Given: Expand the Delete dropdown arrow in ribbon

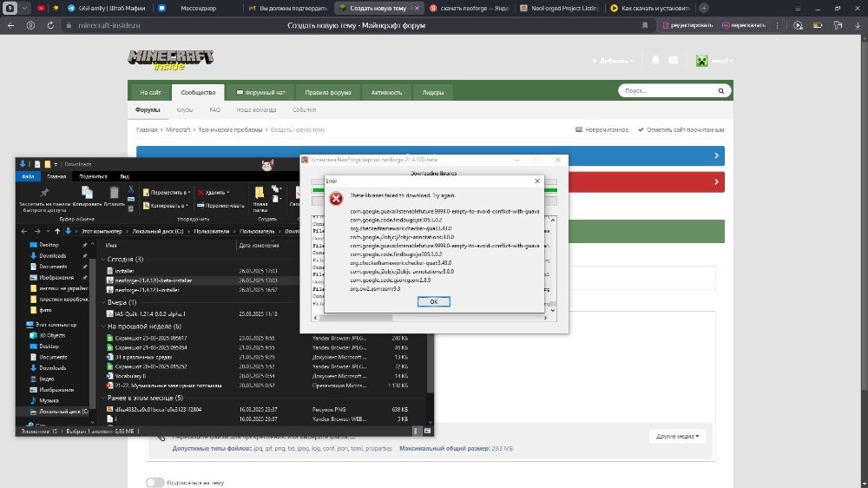Looking at the screenshot, I should (228, 193).
